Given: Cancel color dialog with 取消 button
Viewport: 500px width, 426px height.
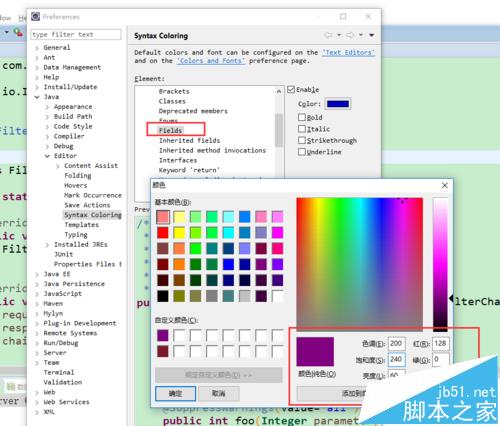Looking at the screenshot, I should [x=219, y=394].
